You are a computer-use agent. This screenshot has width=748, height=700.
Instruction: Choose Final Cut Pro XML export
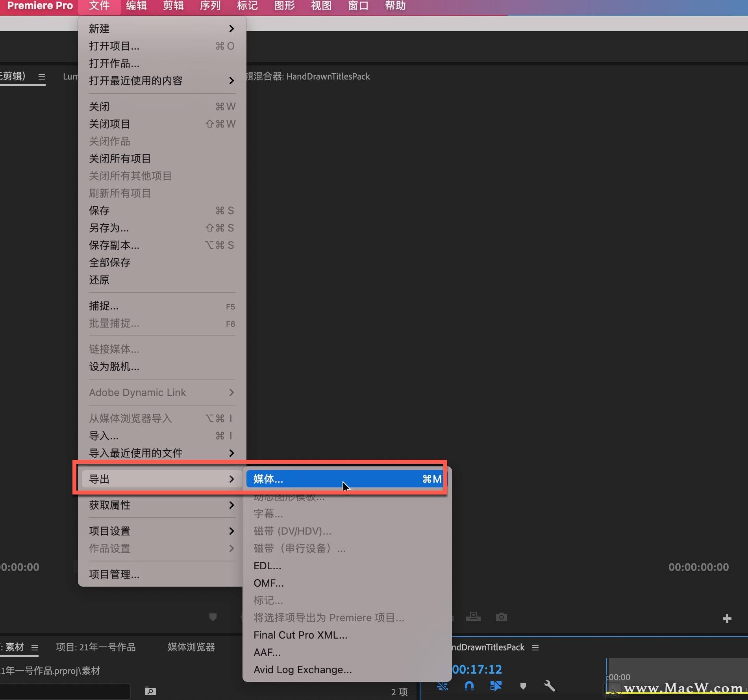click(x=300, y=635)
